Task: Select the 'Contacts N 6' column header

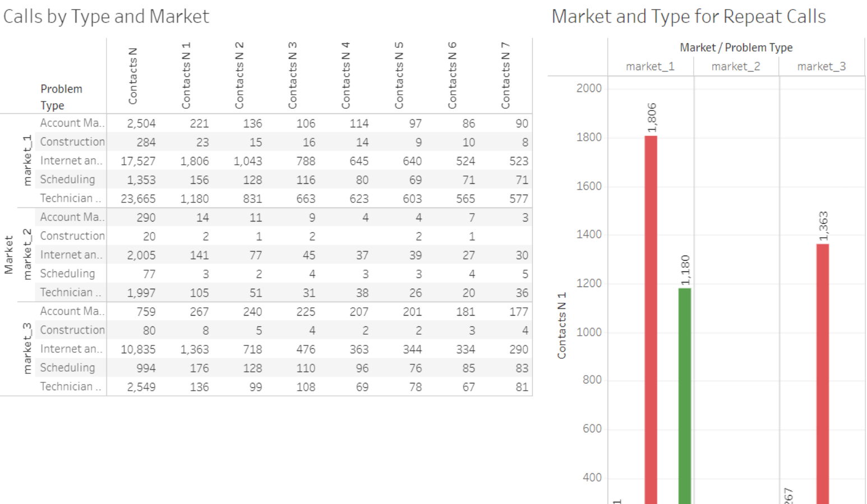Action: 452,75
